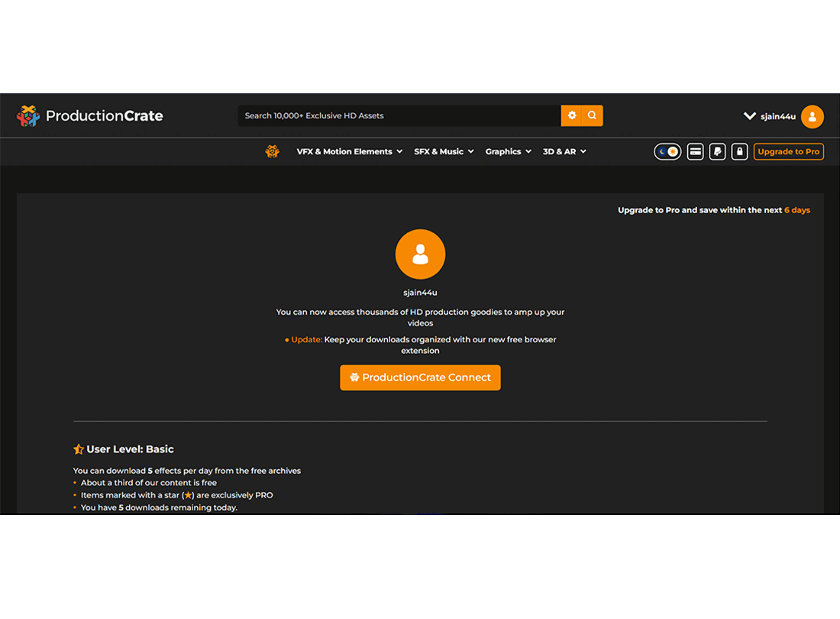Click 'You can now access thousands of HD' text
Screen dimensions: 840x619
click(420, 317)
